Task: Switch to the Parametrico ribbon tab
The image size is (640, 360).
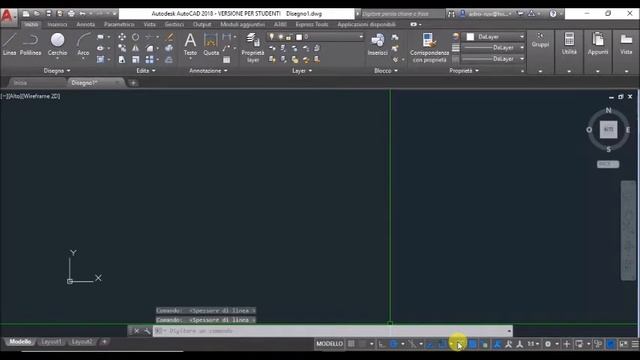Action: pyautogui.click(x=119, y=24)
